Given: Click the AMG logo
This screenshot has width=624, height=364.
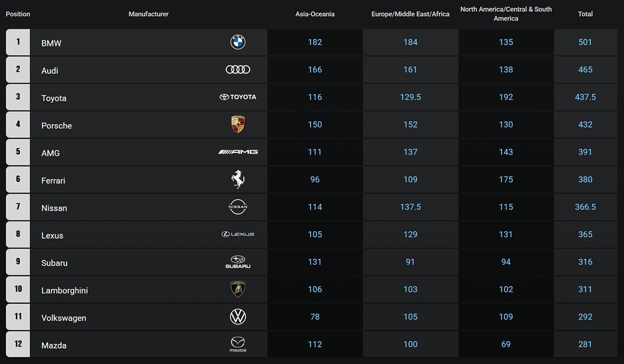Looking at the screenshot, I should 238,152.
